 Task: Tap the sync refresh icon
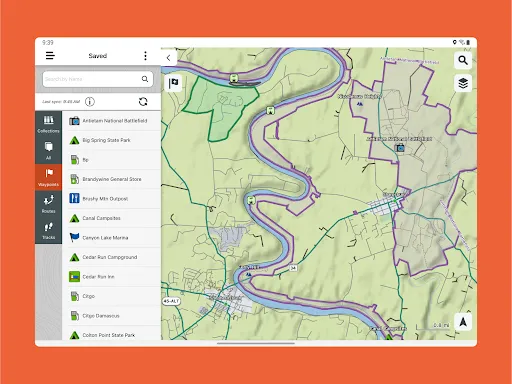click(143, 102)
